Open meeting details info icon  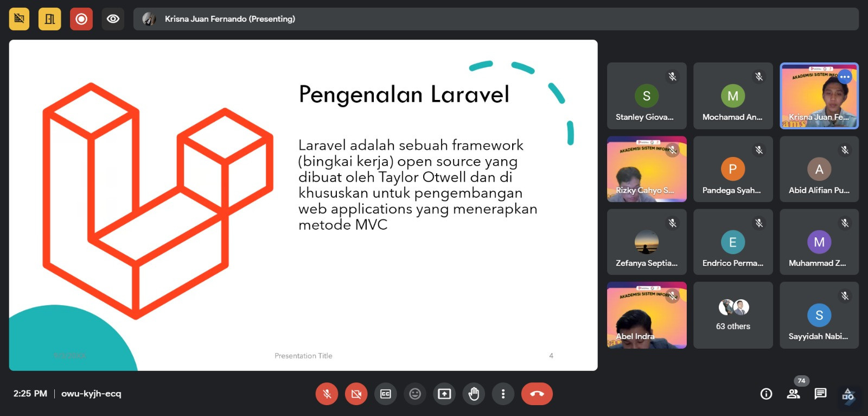[766, 394]
